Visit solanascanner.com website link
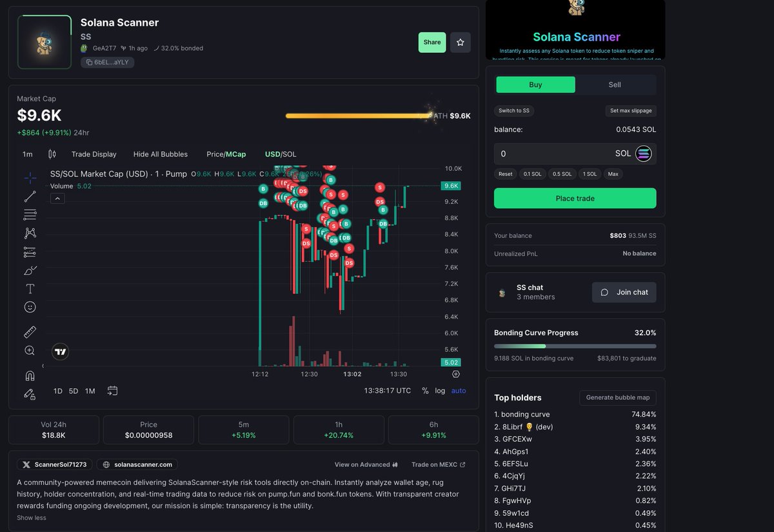The height and width of the screenshot is (532, 774). pos(137,464)
